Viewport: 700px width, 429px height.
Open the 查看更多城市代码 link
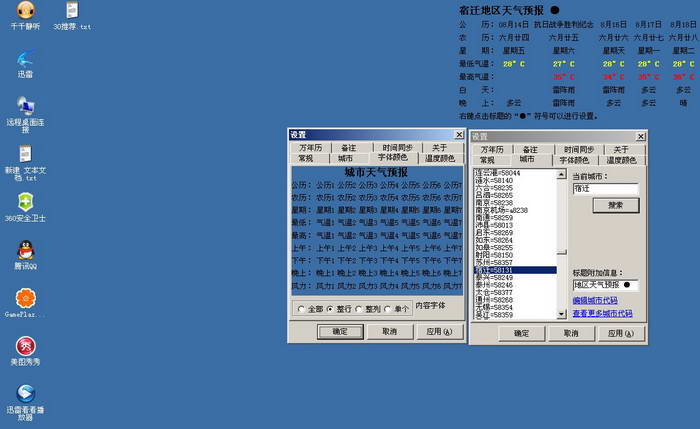[x=602, y=313]
